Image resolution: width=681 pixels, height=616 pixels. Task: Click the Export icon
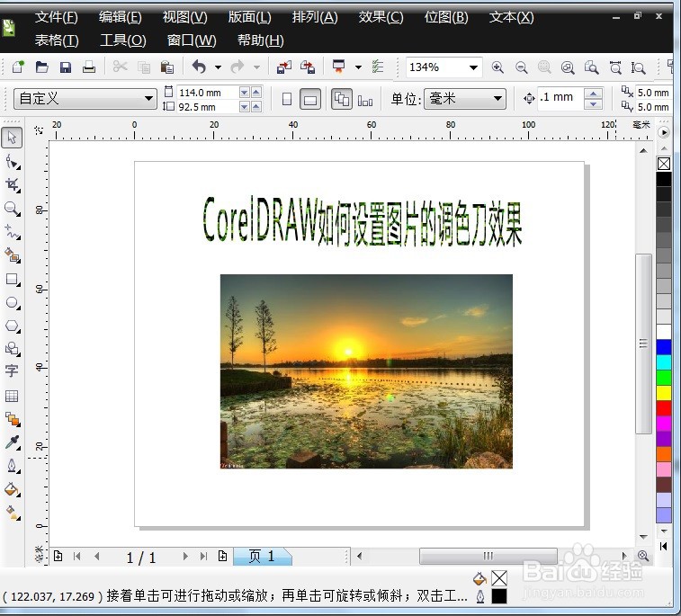tap(308, 67)
